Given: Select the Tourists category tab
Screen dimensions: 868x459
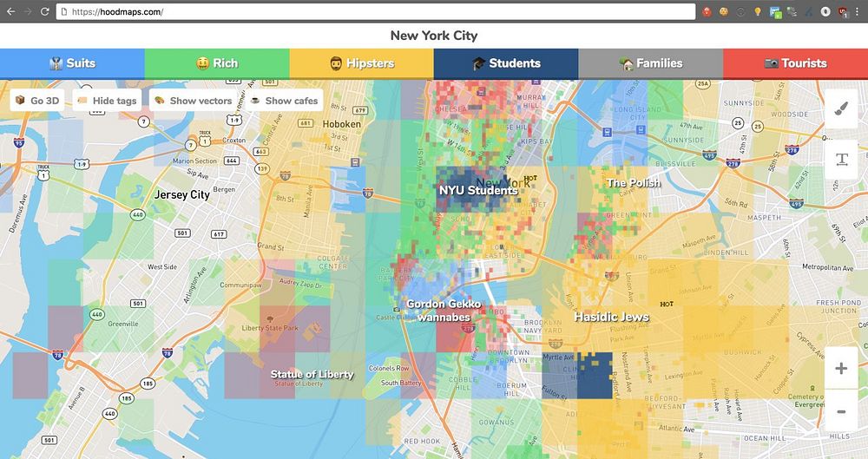Looking at the screenshot, I should point(795,63).
